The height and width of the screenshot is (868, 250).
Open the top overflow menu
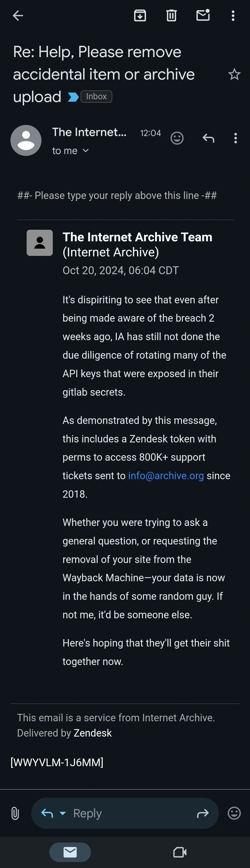coord(233,16)
